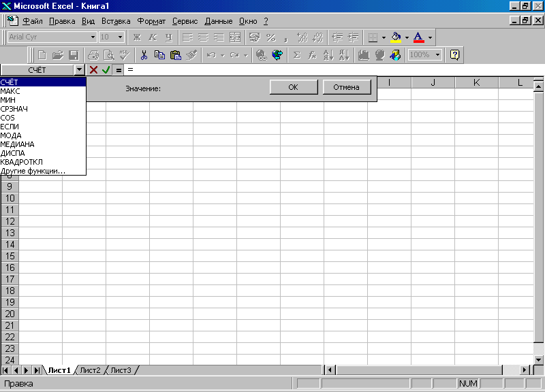Open Правка menu
Screen dimensions: 545x392
point(62,21)
